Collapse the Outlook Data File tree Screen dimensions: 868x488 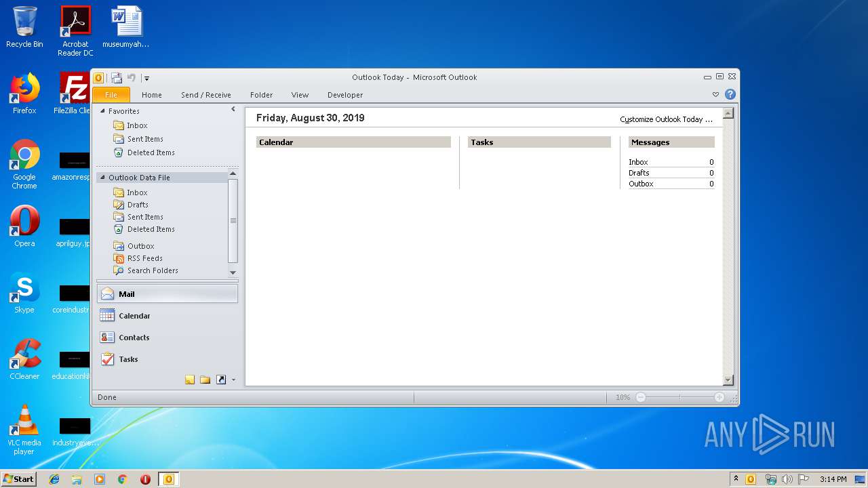103,178
